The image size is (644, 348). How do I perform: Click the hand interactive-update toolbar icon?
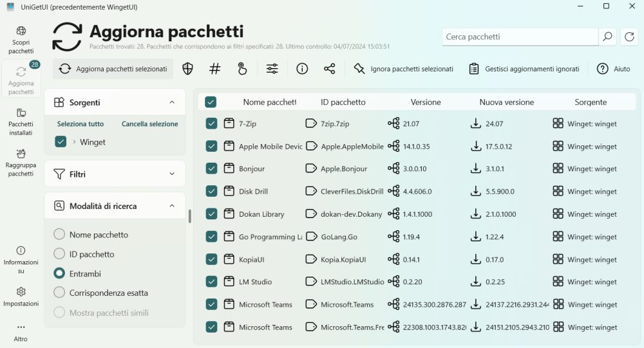click(242, 69)
